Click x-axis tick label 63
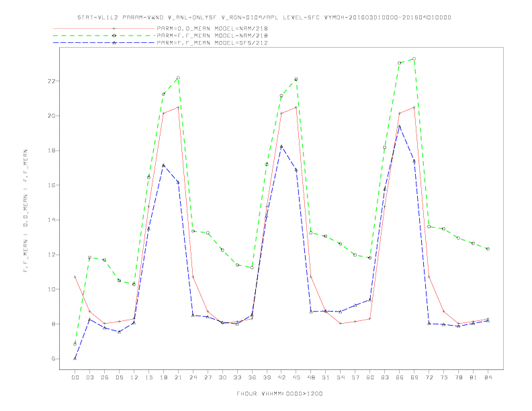 [385, 377]
